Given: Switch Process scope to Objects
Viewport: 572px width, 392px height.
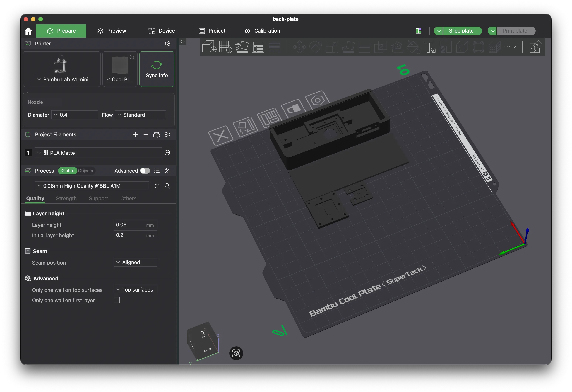Looking at the screenshot, I should (x=85, y=171).
